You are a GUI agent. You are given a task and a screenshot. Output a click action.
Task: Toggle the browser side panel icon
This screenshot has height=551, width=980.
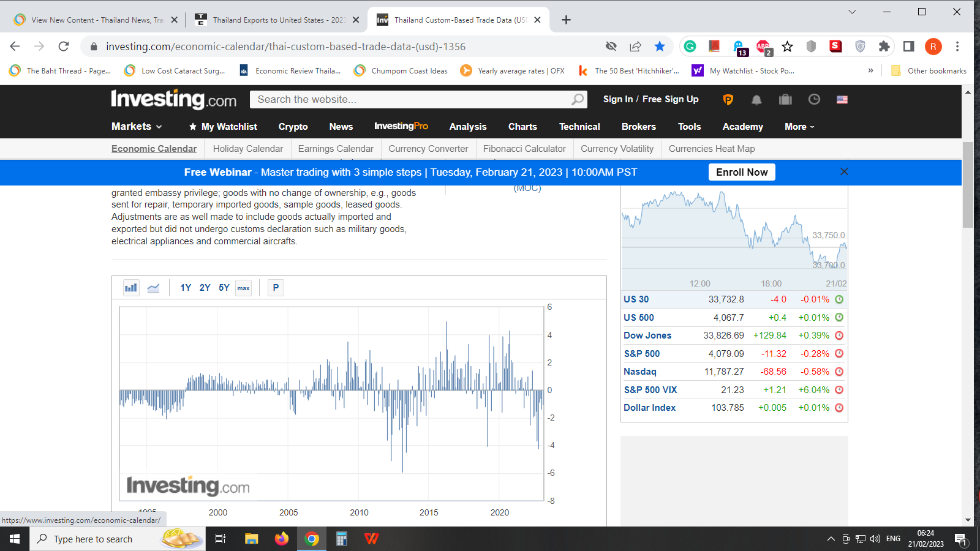(x=909, y=47)
